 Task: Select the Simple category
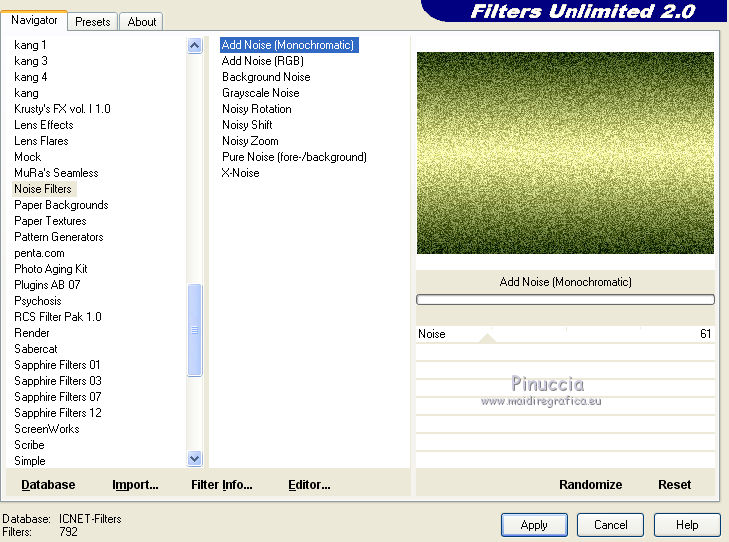(30, 461)
